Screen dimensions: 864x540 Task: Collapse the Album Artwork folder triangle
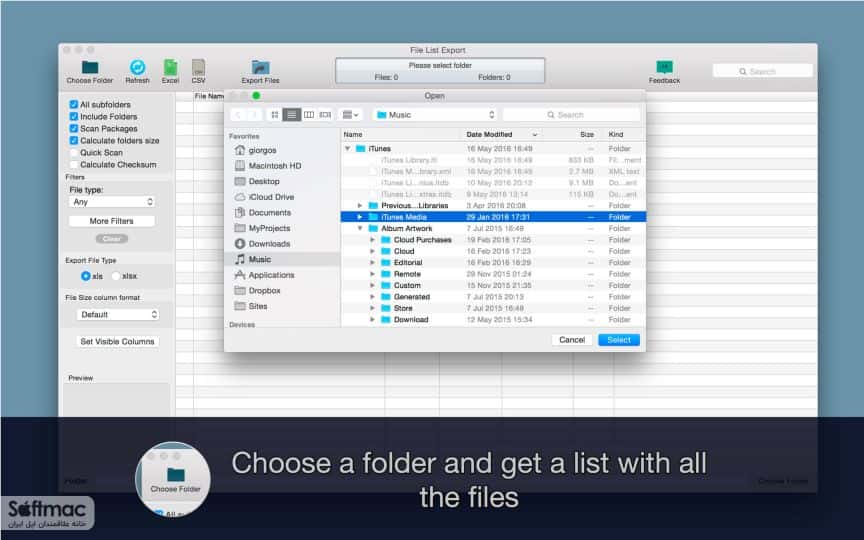click(360, 228)
